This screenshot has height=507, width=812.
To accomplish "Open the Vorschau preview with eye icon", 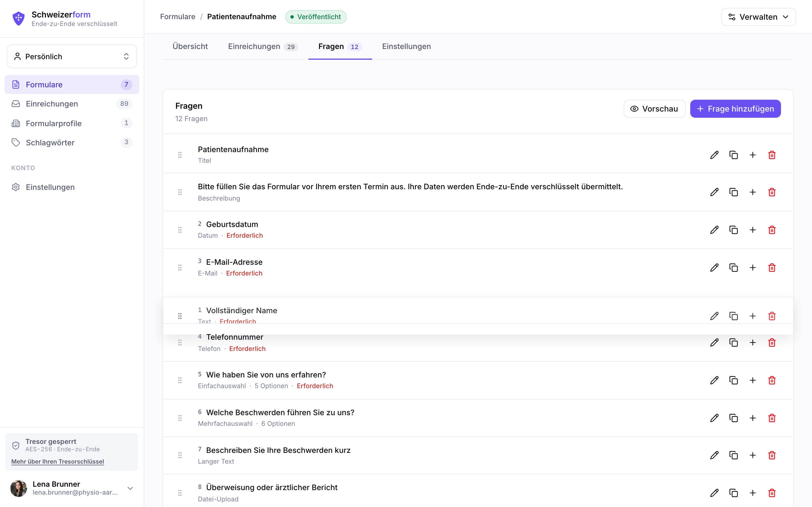I will tap(654, 109).
